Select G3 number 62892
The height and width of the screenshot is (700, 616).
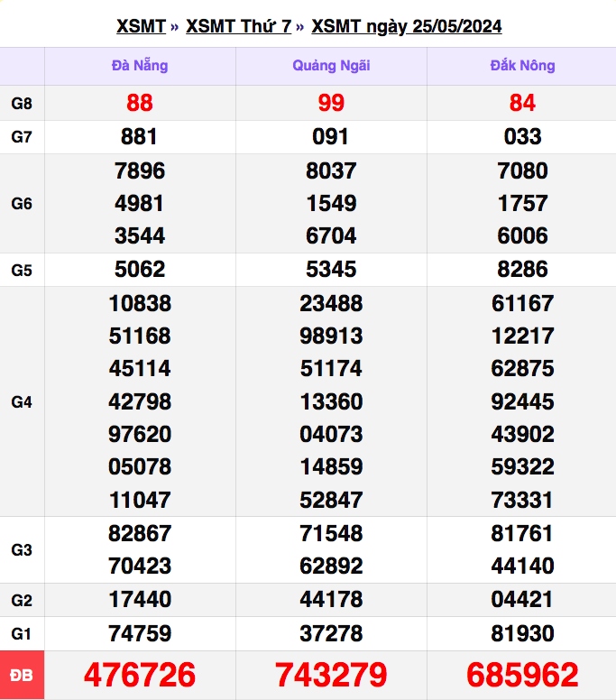[331, 566]
